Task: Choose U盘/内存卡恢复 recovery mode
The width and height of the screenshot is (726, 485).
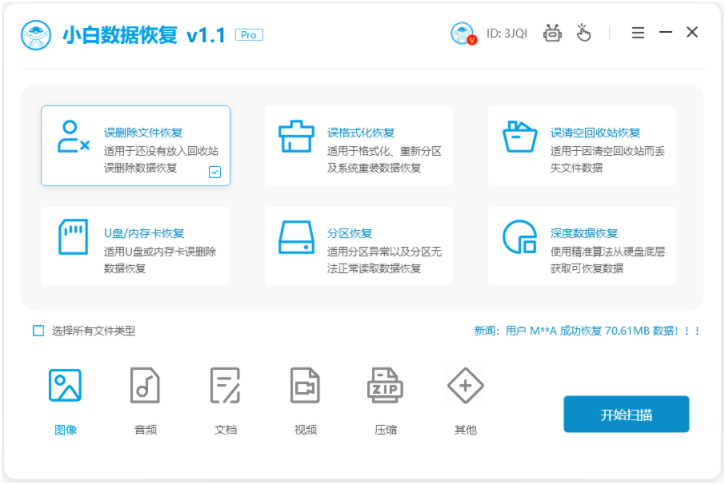Action: click(136, 247)
